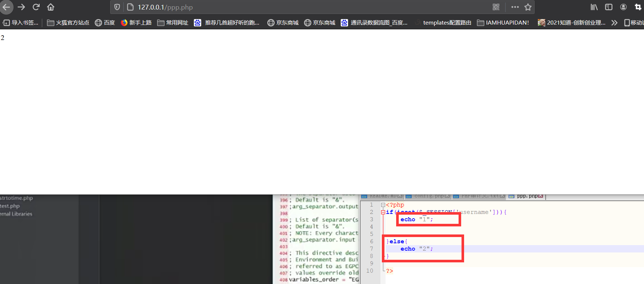Image resolution: width=644 pixels, height=284 pixels.
Task: Expand the 常用网址 bookmarks folder
Action: [x=173, y=23]
